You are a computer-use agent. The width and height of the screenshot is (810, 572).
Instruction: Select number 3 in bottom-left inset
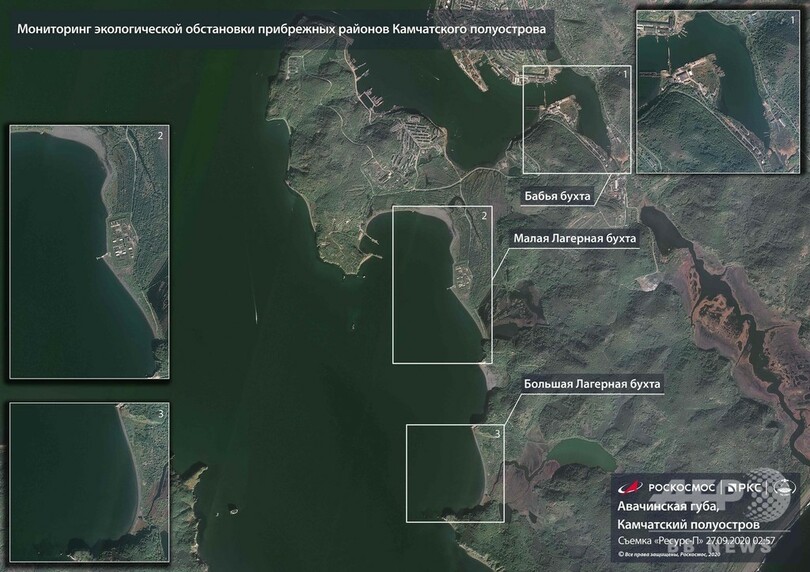pyautogui.click(x=159, y=411)
